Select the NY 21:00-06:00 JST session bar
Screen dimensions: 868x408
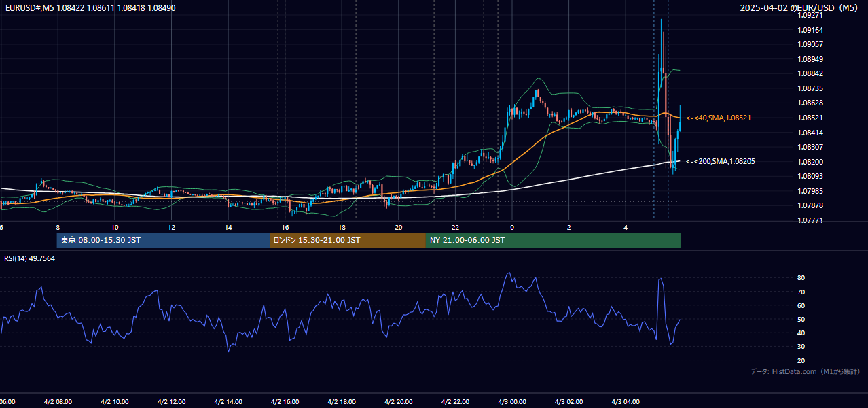[x=554, y=240]
